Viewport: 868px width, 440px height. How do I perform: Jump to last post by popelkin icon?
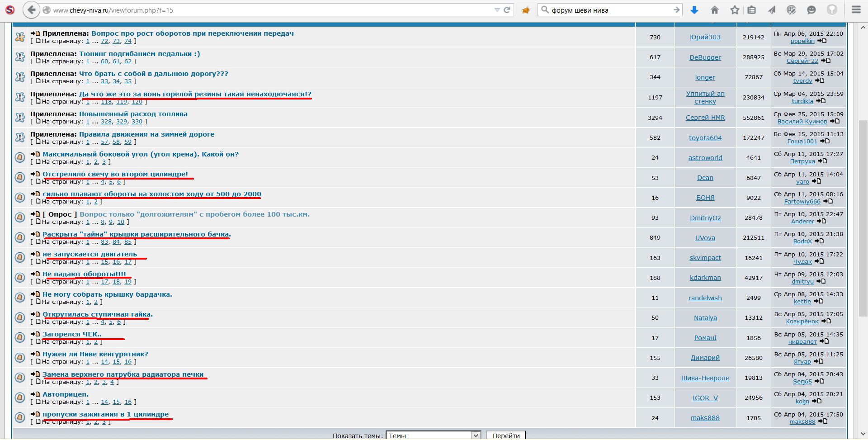(x=822, y=41)
